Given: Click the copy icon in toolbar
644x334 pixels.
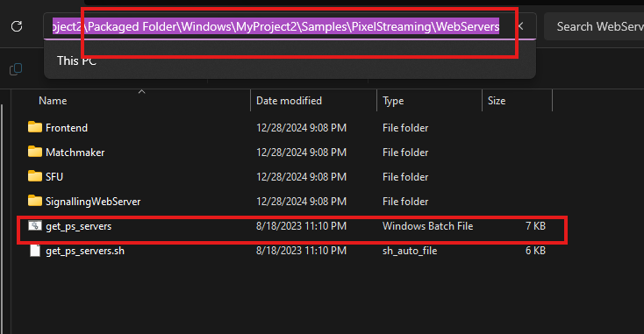Looking at the screenshot, I should (16, 69).
